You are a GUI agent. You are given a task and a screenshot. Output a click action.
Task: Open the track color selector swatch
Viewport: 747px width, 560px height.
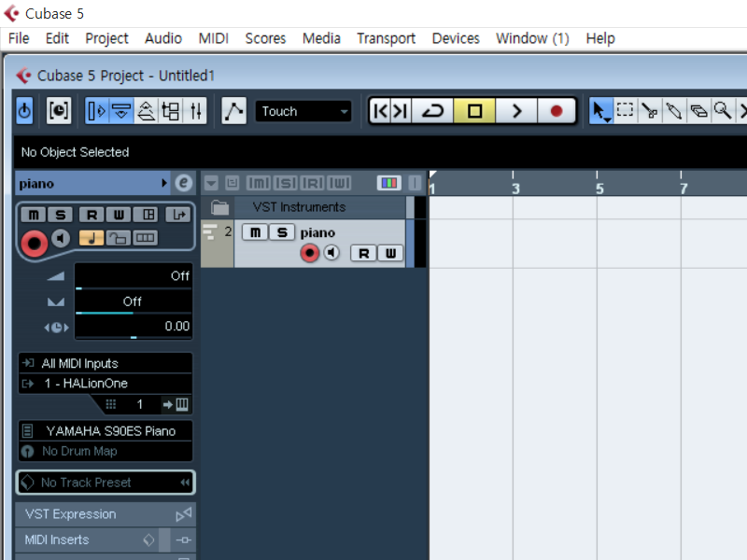click(x=389, y=183)
